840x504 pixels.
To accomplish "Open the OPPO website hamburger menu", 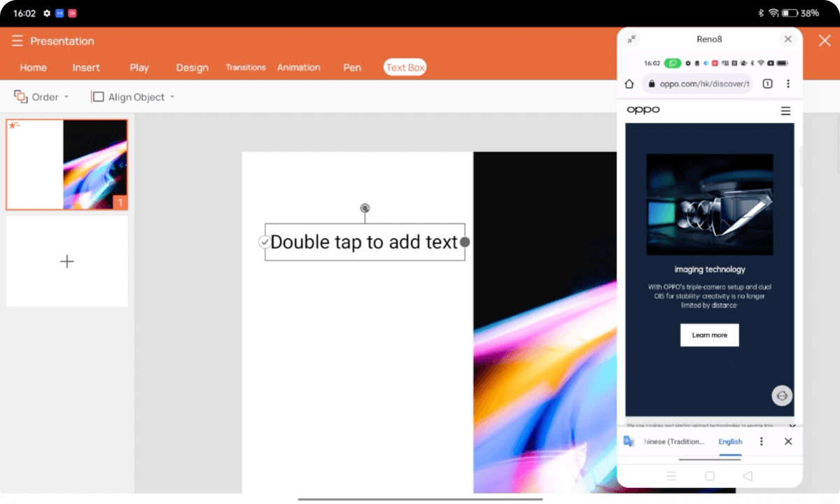I will point(785,110).
